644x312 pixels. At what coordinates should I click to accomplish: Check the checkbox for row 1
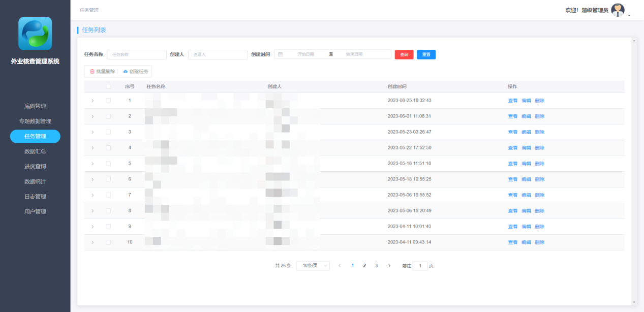(108, 101)
